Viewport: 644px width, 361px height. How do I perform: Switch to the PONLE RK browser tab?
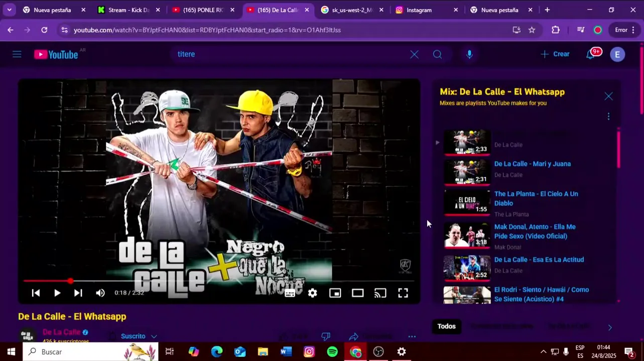[203, 10]
